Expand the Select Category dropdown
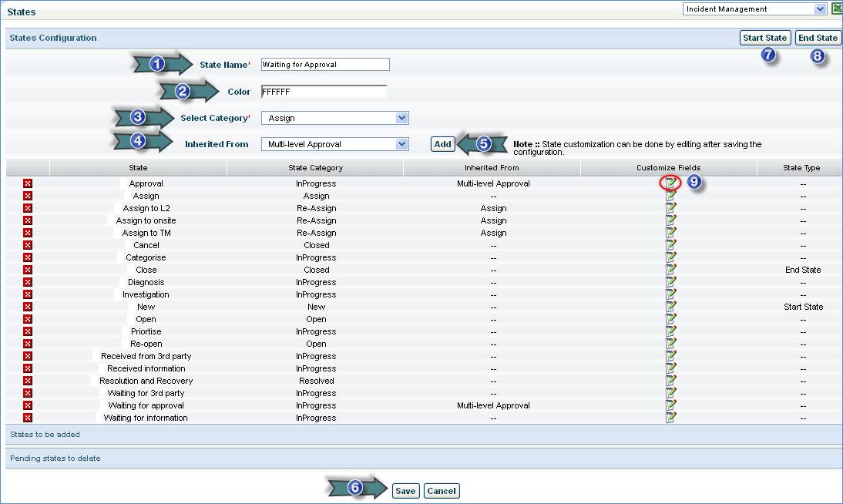The width and height of the screenshot is (843, 504). tap(334, 118)
